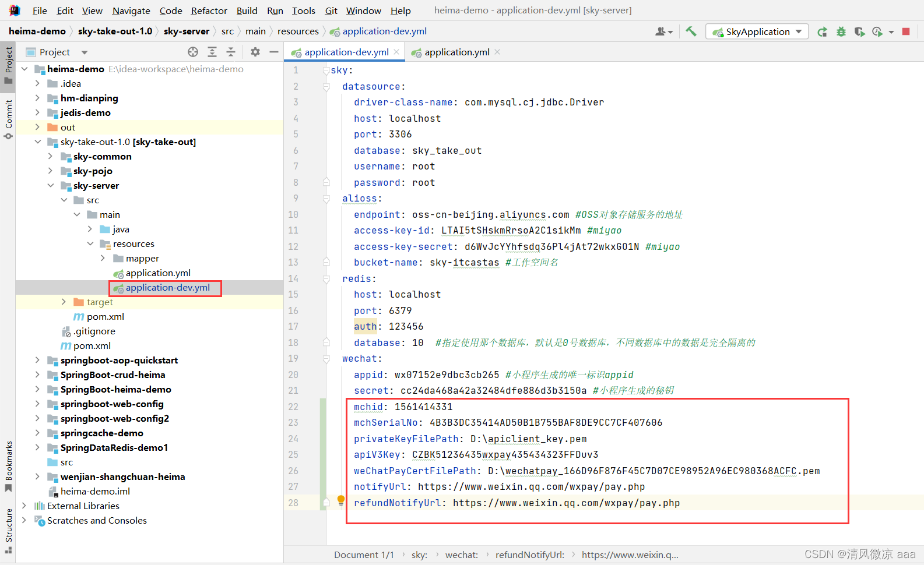Open the Bookmarks tool window

8,467
